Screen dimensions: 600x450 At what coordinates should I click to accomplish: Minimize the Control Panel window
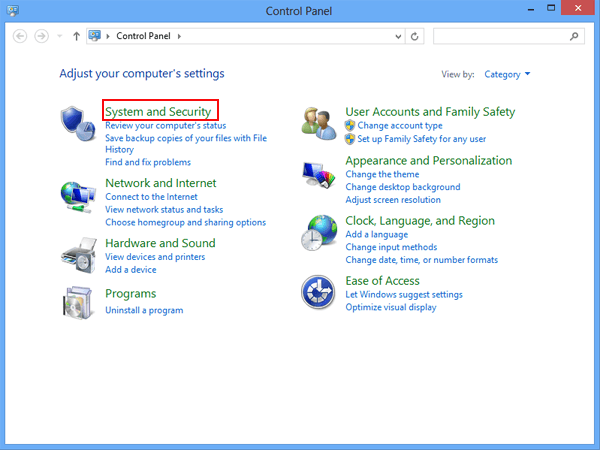(x=531, y=9)
